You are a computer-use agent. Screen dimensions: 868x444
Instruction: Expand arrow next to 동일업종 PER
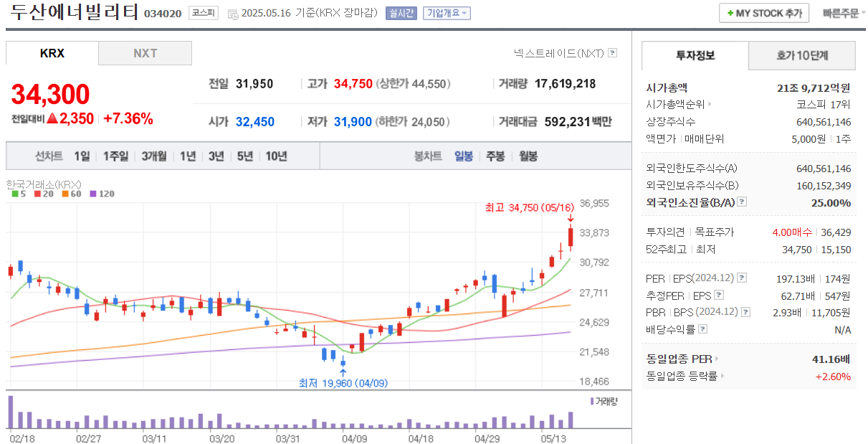click(x=716, y=359)
